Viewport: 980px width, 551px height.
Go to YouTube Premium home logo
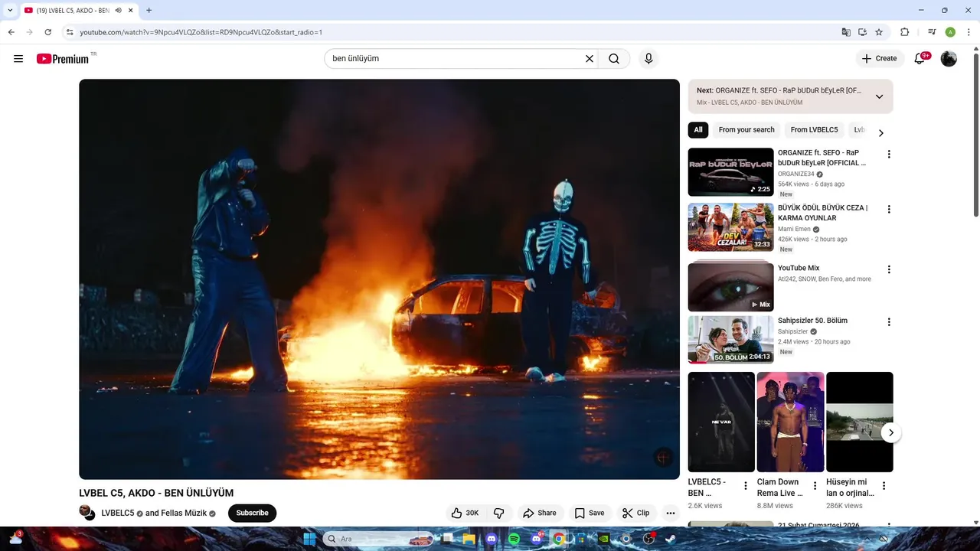click(63, 59)
